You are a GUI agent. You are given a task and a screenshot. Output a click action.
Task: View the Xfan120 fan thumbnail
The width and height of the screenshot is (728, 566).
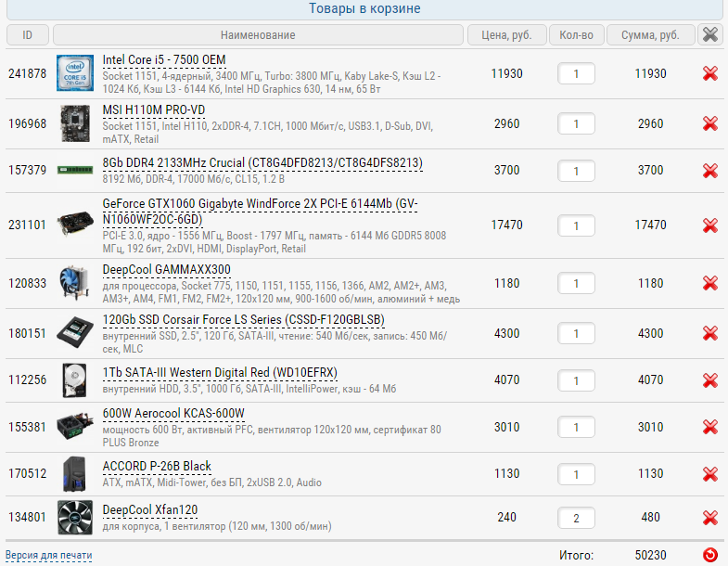(x=75, y=517)
